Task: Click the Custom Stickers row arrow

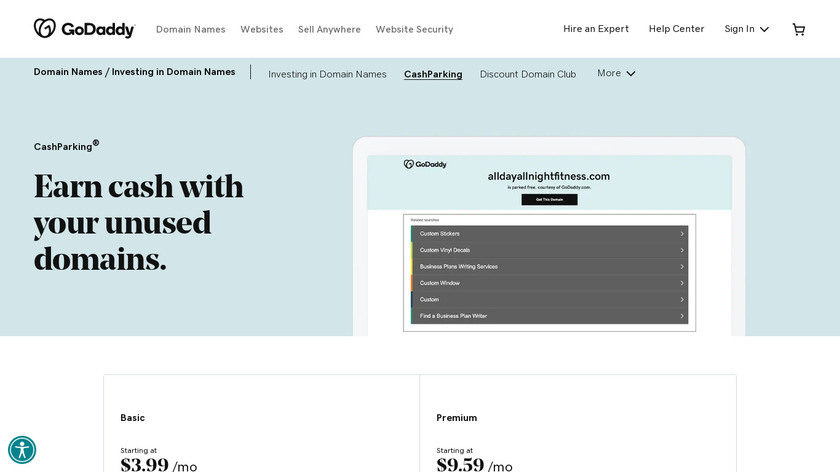Action: tap(682, 234)
